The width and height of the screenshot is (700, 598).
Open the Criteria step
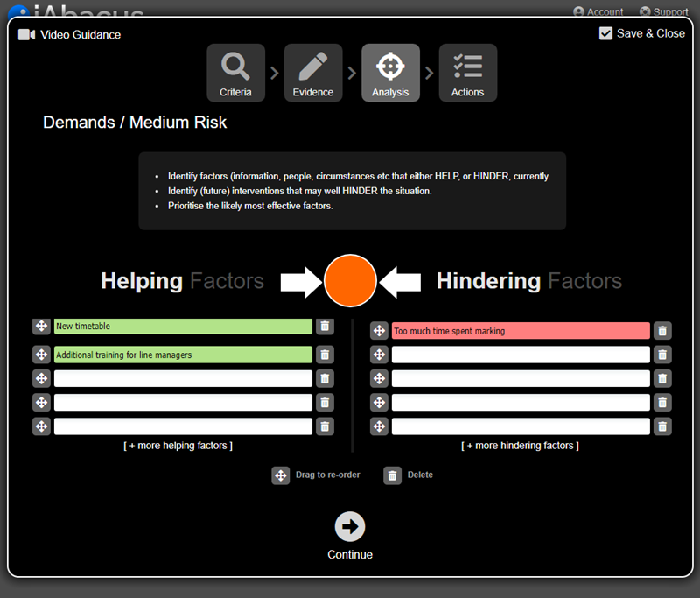coord(235,73)
